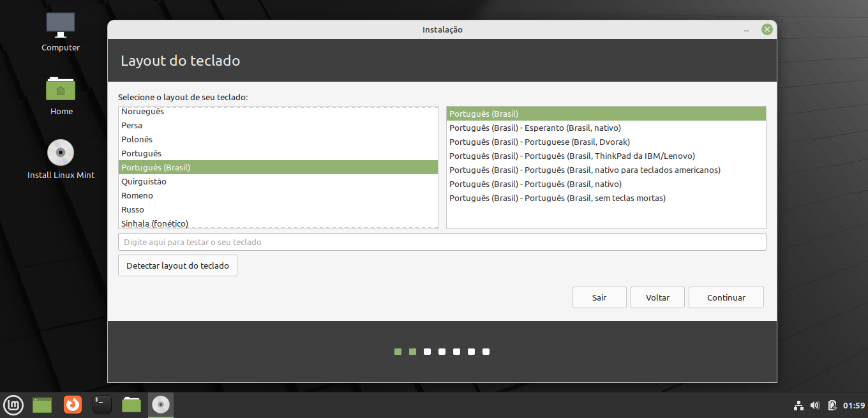The width and height of the screenshot is (868, 418).
Task: Select Norueguês in the layout list
Action: [278, 112]
